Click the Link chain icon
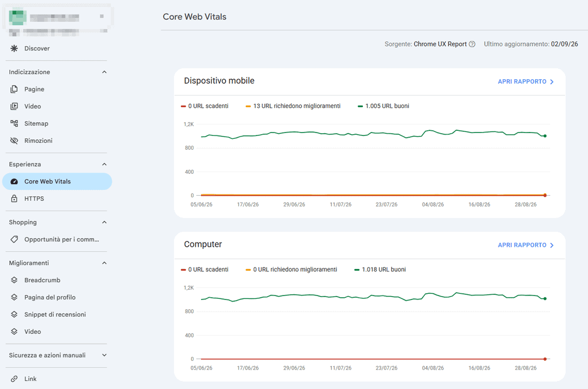Image resolution: width=588 pixels, height=389 pixels. [14, 379]
